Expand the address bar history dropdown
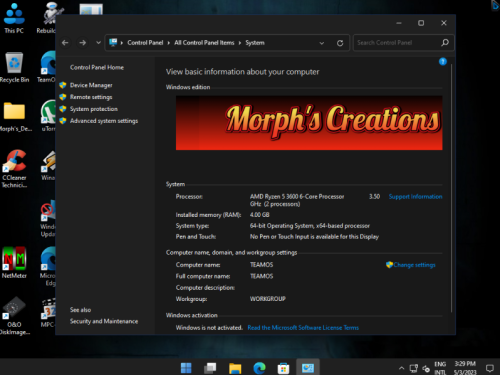The width and height of the screenshot is (500, 375). point(322,43)
